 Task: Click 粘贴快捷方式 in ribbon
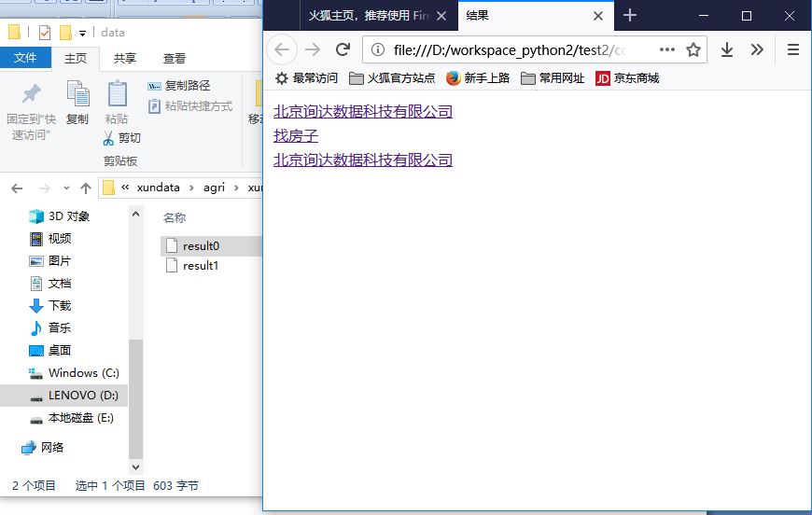tap(190, 106)
